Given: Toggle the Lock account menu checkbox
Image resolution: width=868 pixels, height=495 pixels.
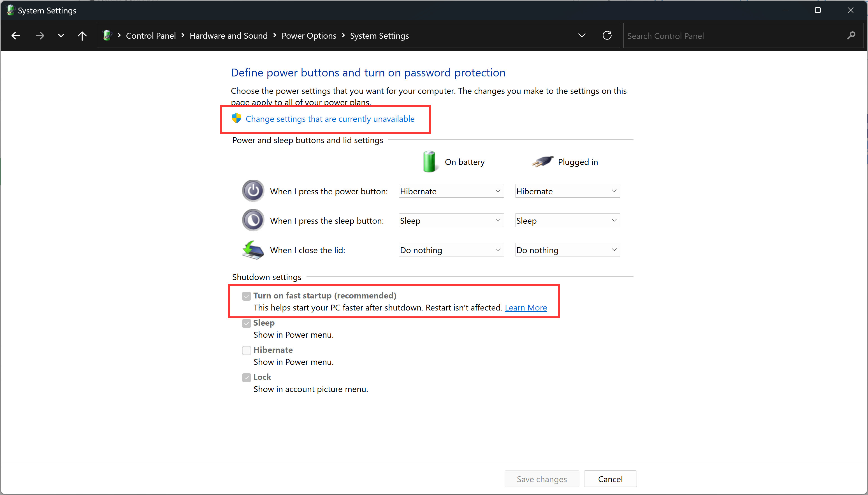Looking at the screenshot, I should 246,377.
